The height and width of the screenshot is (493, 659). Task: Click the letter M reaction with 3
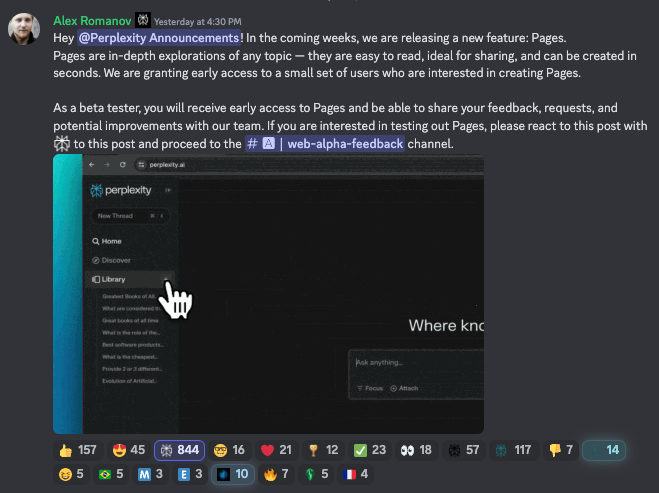coord(152,474)
